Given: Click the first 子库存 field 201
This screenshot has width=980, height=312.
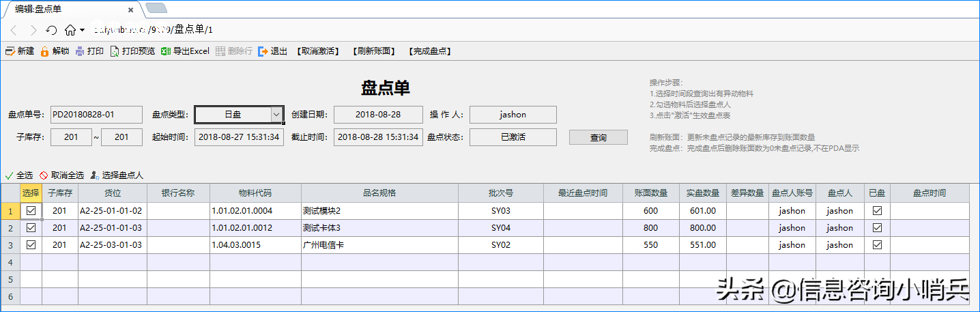Looking at the screenshot, I should pos(71,137).
